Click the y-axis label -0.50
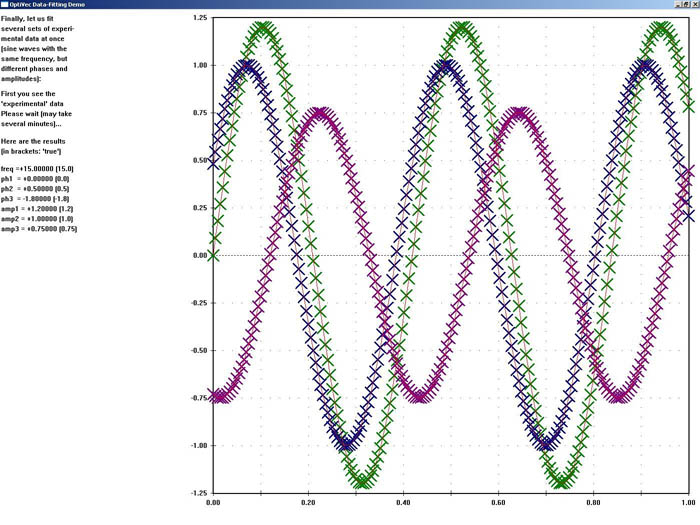 pyautogui.click(x=199, y=350)
